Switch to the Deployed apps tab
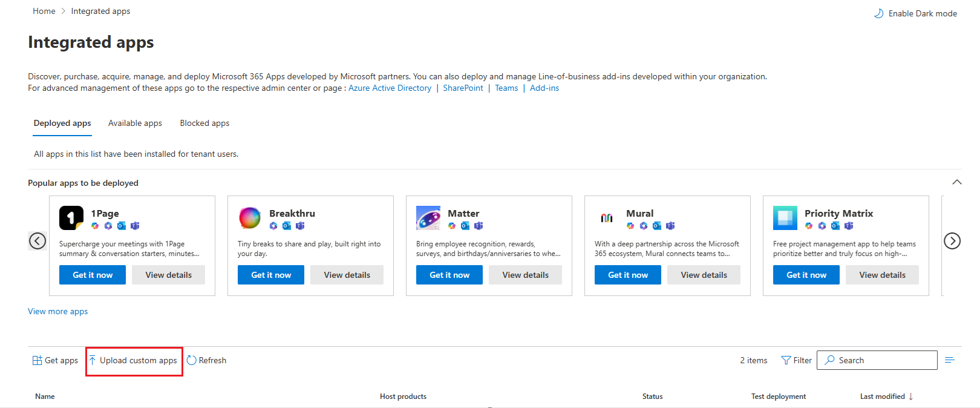 click(62, 123)
